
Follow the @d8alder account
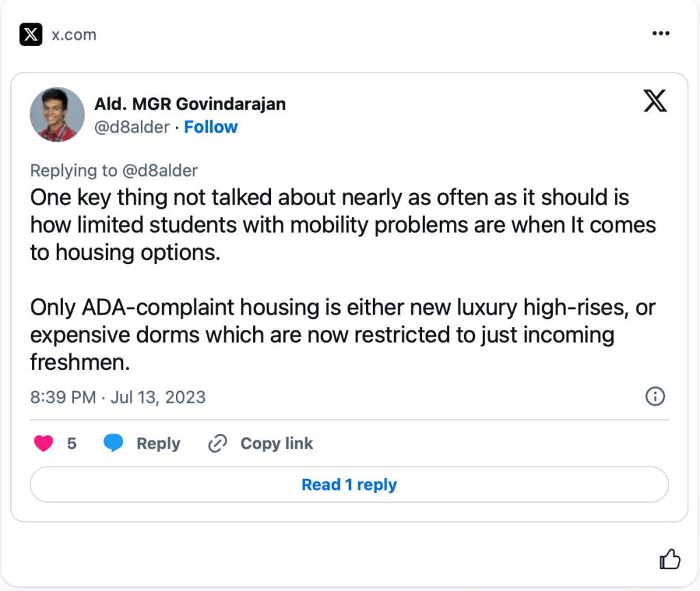point(211,127)
